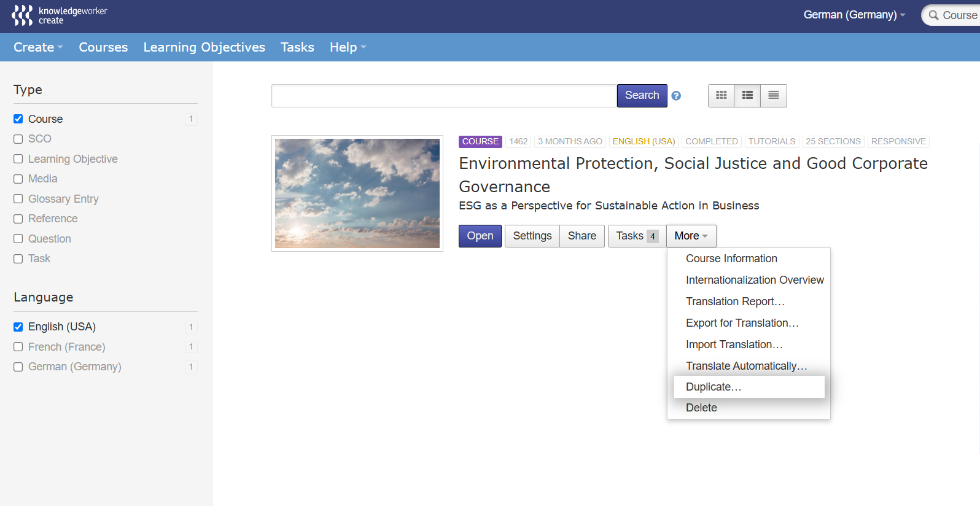This screenshot has height=506, width=980.
Task: Switch to compact lines view icon
Action: [774, 95]
